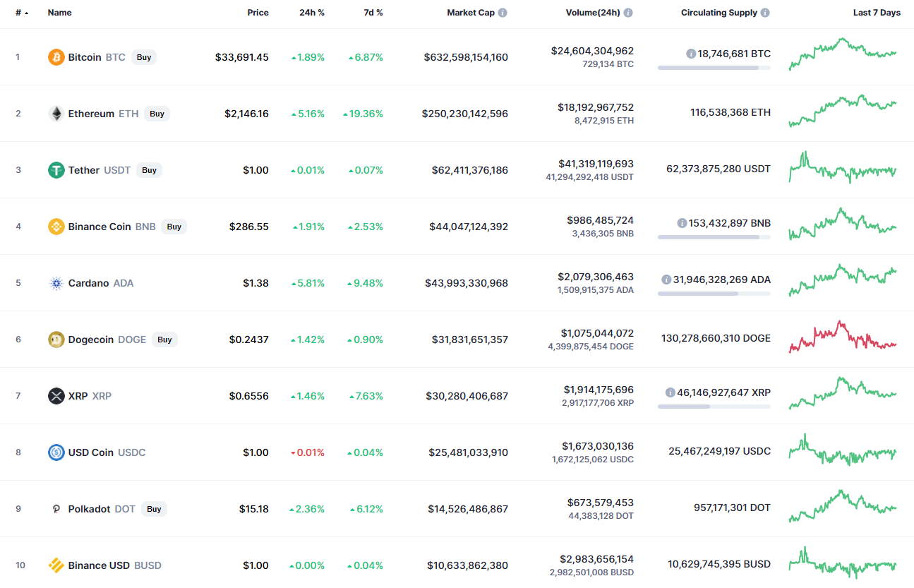Screen dimensions: 914x588
Task: Click Ethereum 7d change 19.36%
Action: (363, 114)
